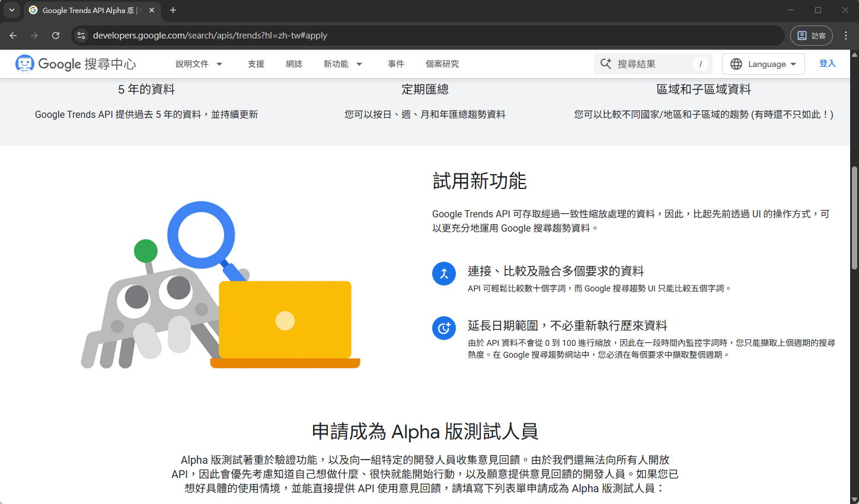Image resolution: width=859 pixels, height=504 pixels.
Task: Maximize the browser window
Action: pyautogui.click(x=818, y=10)
